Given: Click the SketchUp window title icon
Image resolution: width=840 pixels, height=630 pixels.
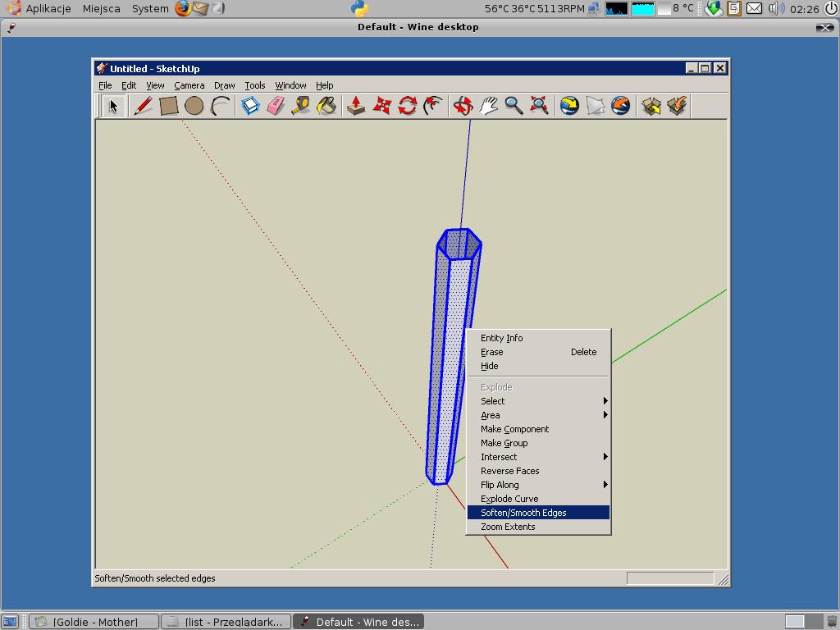Looking at the screenshot, I should coord(102,69).
